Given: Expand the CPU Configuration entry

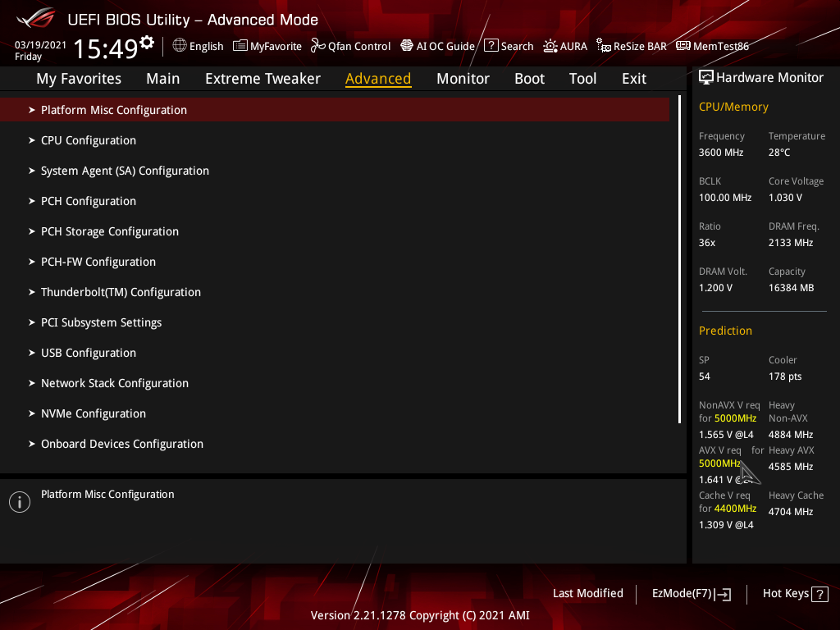Looking at the screenshot, I should (335, 140).
